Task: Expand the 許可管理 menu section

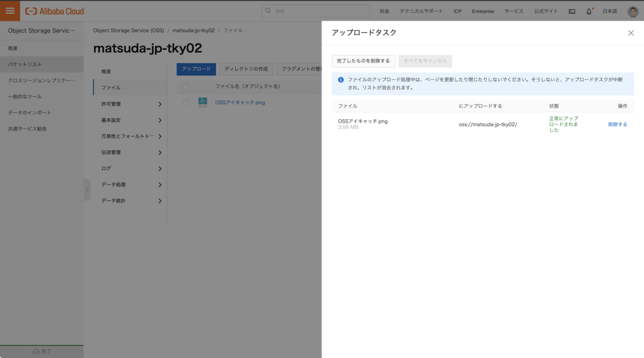Action: [131, 104]
